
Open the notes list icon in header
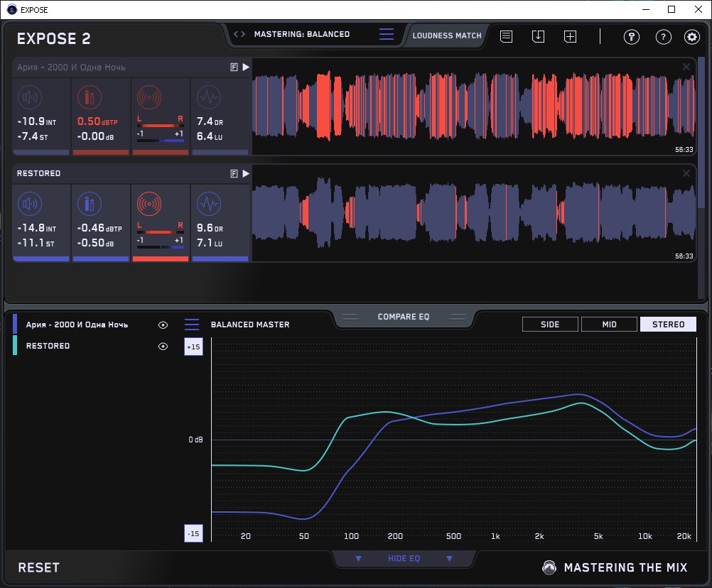point(506,36)
